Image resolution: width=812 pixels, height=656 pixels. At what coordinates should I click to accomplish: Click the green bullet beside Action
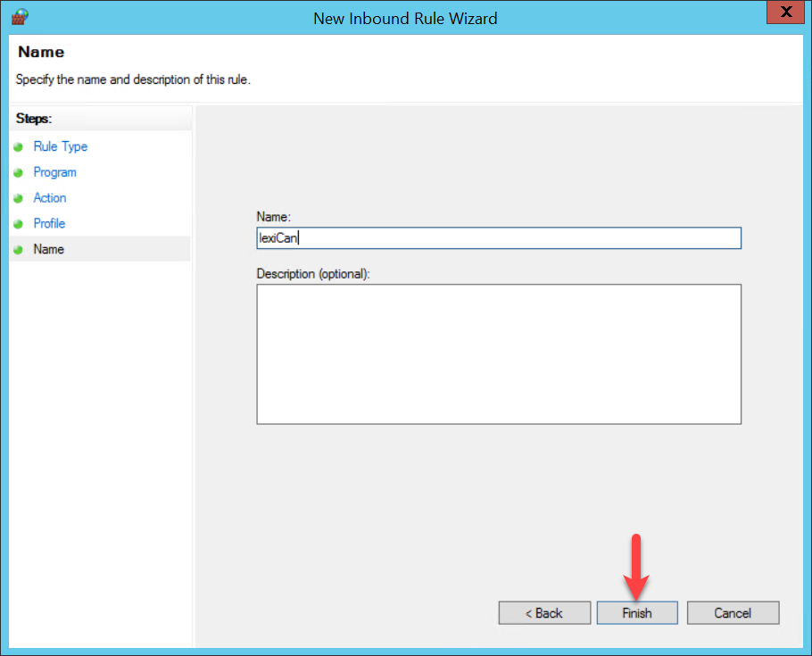click(18, 199)
